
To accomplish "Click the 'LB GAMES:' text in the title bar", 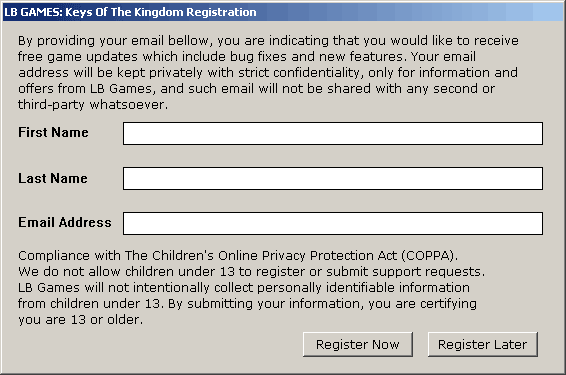I will 33,12.
